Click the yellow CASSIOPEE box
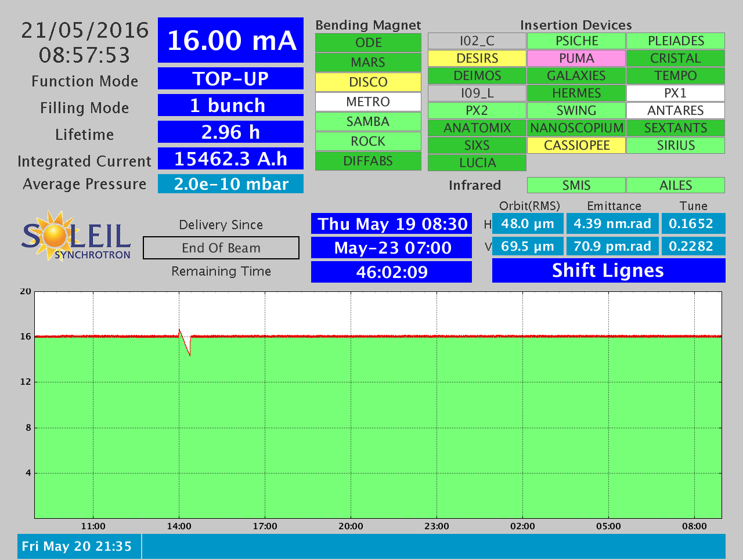The height and width of the screenshot is (560, 743). [576, 146]
